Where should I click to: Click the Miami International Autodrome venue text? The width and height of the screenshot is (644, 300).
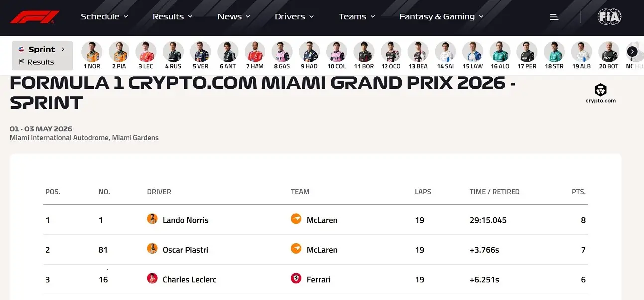coord(84,138)
